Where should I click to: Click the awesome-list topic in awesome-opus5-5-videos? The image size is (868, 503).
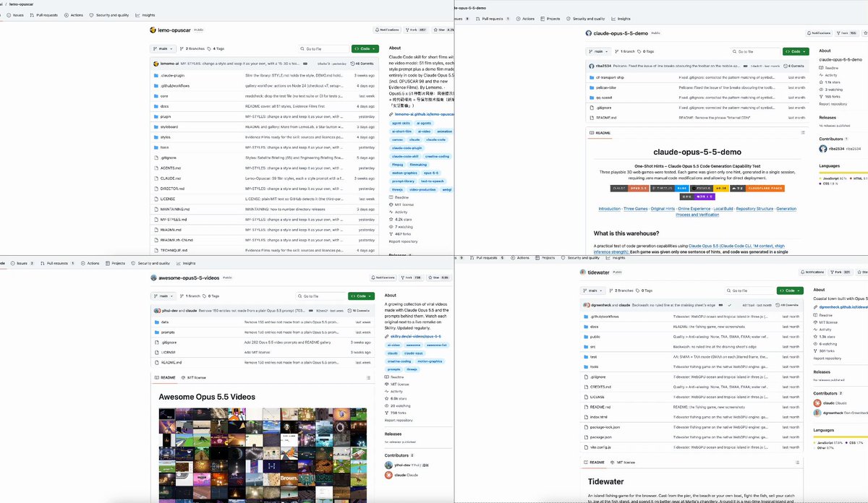point(436,345)
